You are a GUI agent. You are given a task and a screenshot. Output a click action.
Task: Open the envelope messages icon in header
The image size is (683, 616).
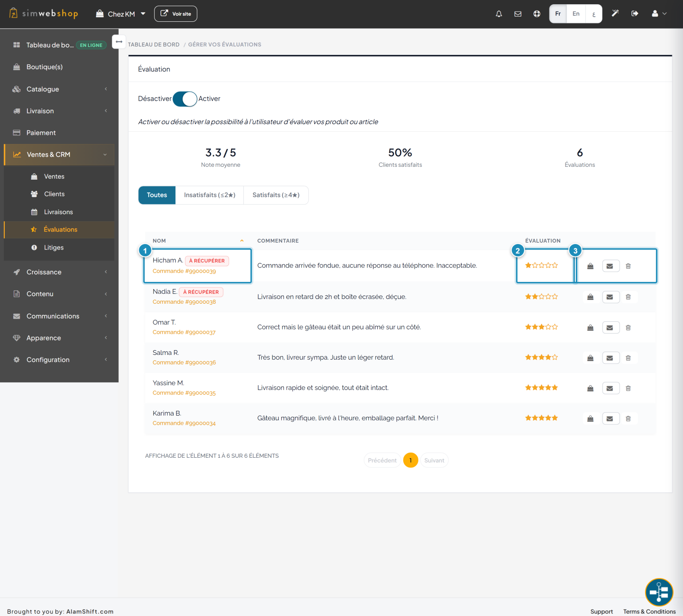click(518, 14)
